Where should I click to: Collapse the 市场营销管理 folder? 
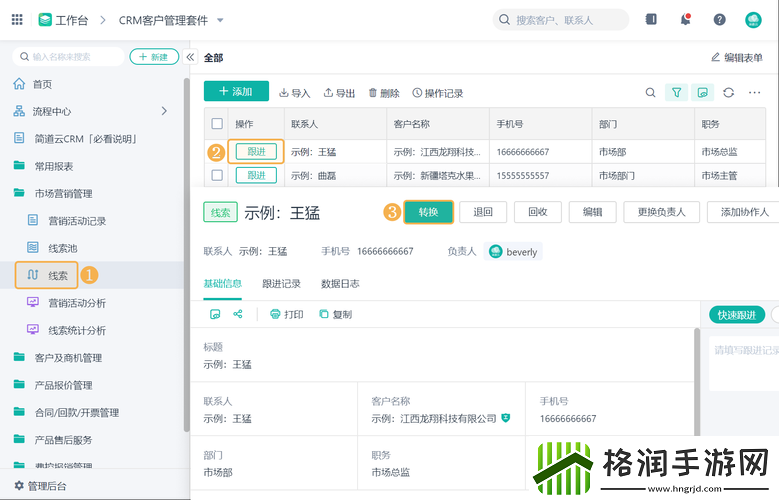click(19, 193)
